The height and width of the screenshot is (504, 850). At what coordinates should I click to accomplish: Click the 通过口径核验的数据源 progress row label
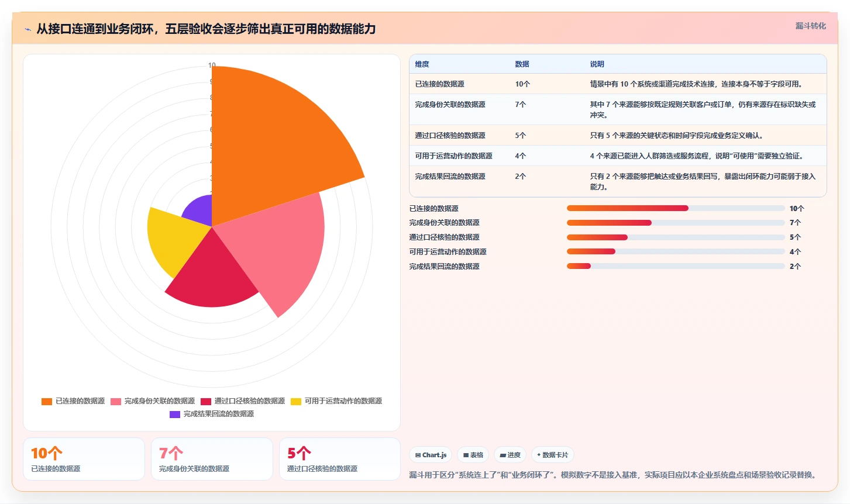pos(444,237)
